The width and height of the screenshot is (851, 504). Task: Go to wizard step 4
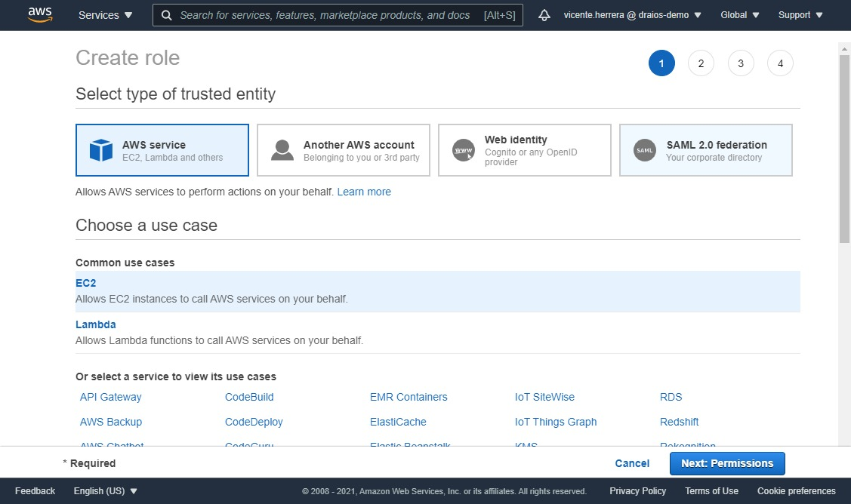point(781,63)
